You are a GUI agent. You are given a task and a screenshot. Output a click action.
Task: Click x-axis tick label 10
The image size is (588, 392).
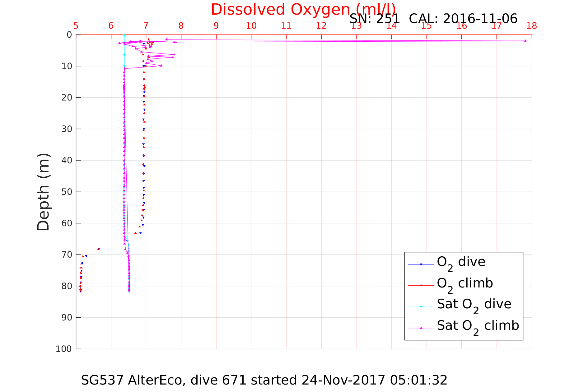pyautogui.click(x=251, y=26)
